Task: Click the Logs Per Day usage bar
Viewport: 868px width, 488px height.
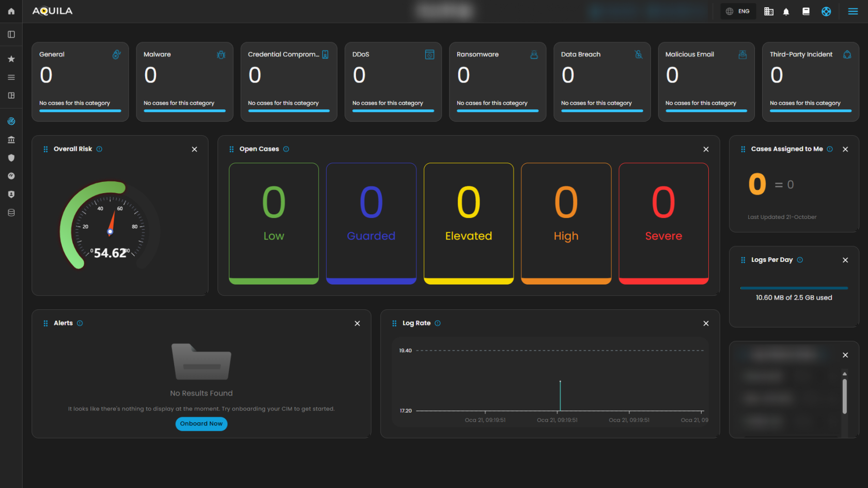Action: pyautogui.click(x=794, y=288)
